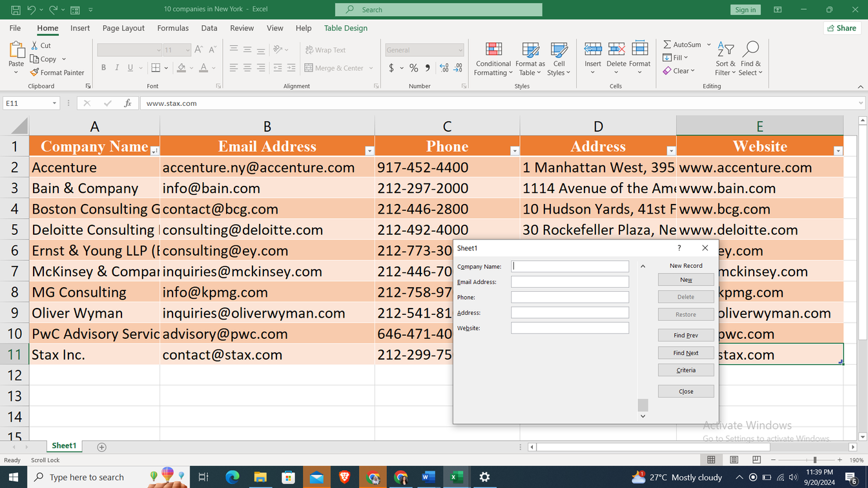Add a new sheet with plus icon
The image size is (868, 488).
coord(101,447)
